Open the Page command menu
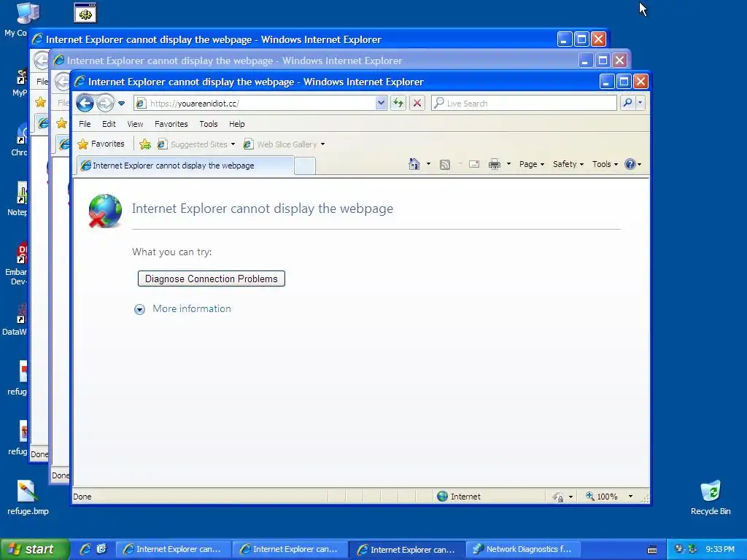Screen dimensions: 747x560 (x=532, y=164)
